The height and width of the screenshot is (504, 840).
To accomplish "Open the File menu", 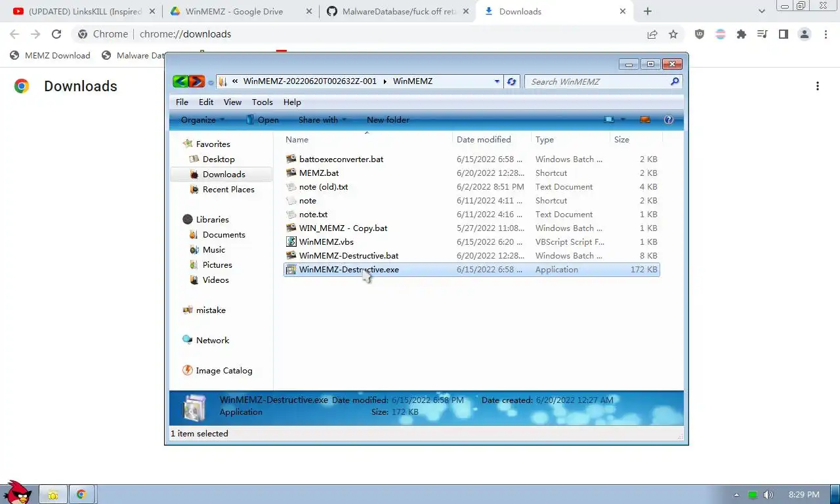I will click(x=182, y=102).
